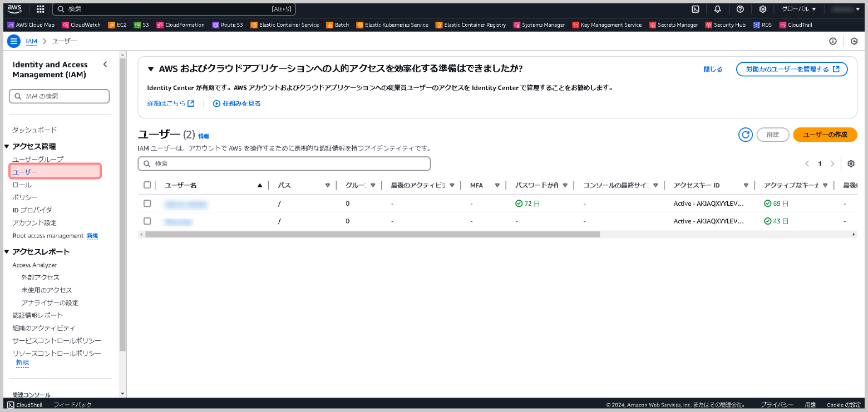Select all users with the header checkbox
868x412 pixels.
click(147, 185)
